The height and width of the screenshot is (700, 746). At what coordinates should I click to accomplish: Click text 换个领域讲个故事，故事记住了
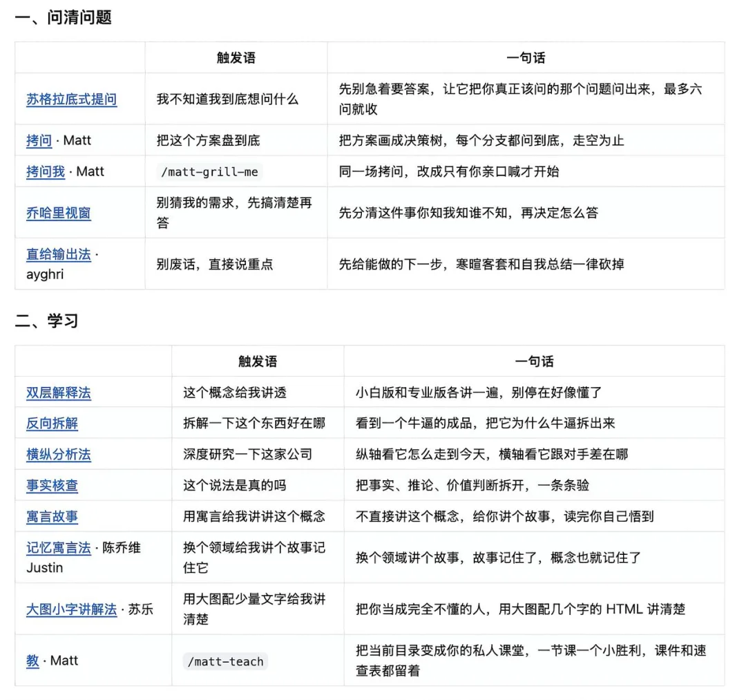coord(447,558)
